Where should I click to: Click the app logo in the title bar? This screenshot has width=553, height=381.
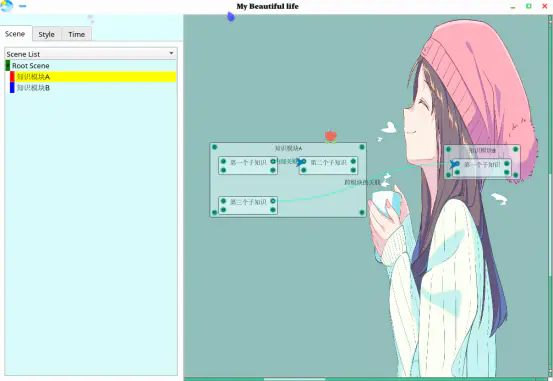(6, 6)
